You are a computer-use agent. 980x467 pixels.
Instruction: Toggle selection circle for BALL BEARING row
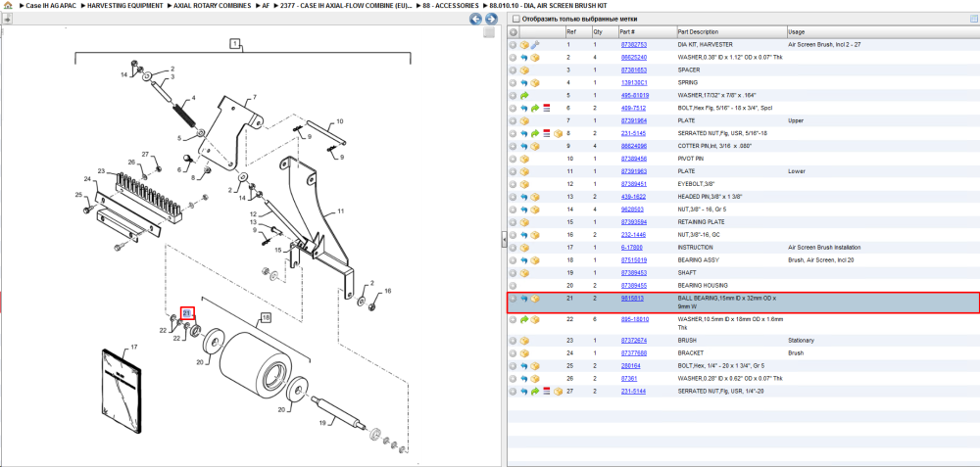(x=514, y=299)
